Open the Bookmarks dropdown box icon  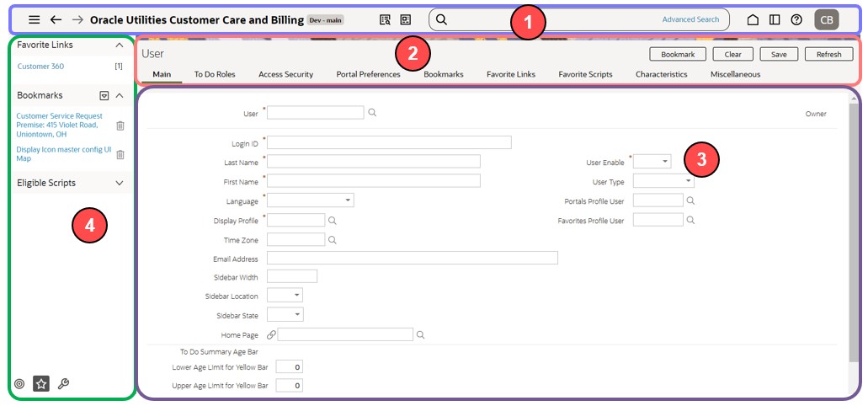coord(104,96)
